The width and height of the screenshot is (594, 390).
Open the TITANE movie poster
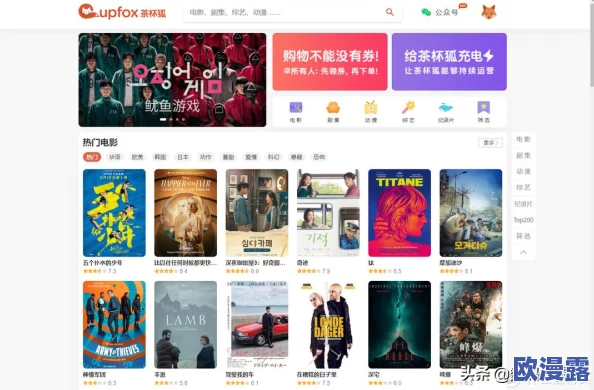tap(400, 213)
